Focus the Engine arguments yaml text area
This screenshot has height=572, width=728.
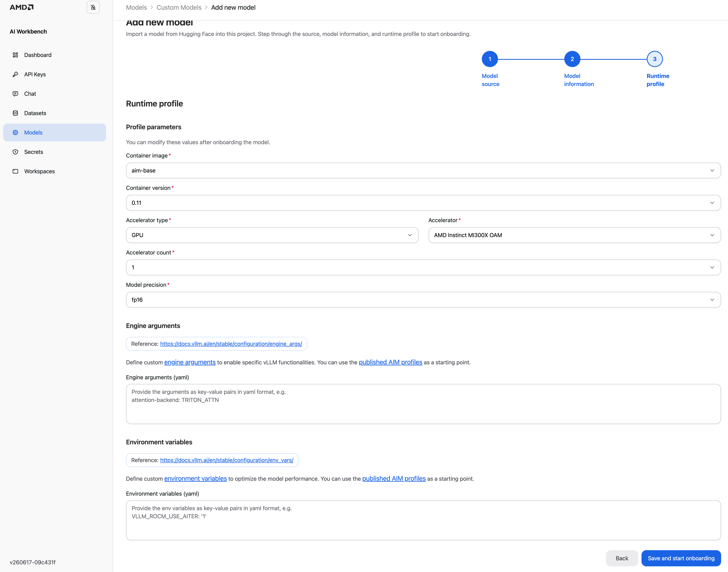click(x=423, y=404)
